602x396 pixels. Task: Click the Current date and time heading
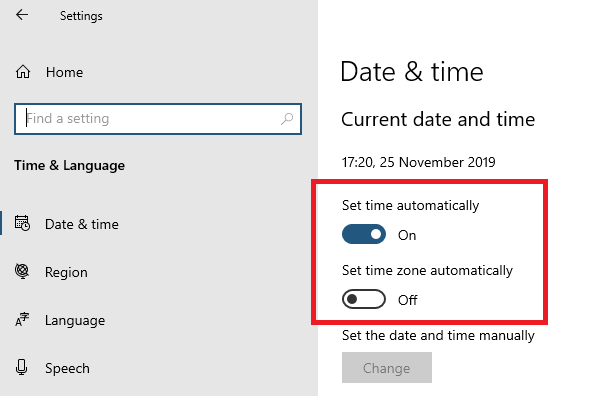click(x=438, y=119)
